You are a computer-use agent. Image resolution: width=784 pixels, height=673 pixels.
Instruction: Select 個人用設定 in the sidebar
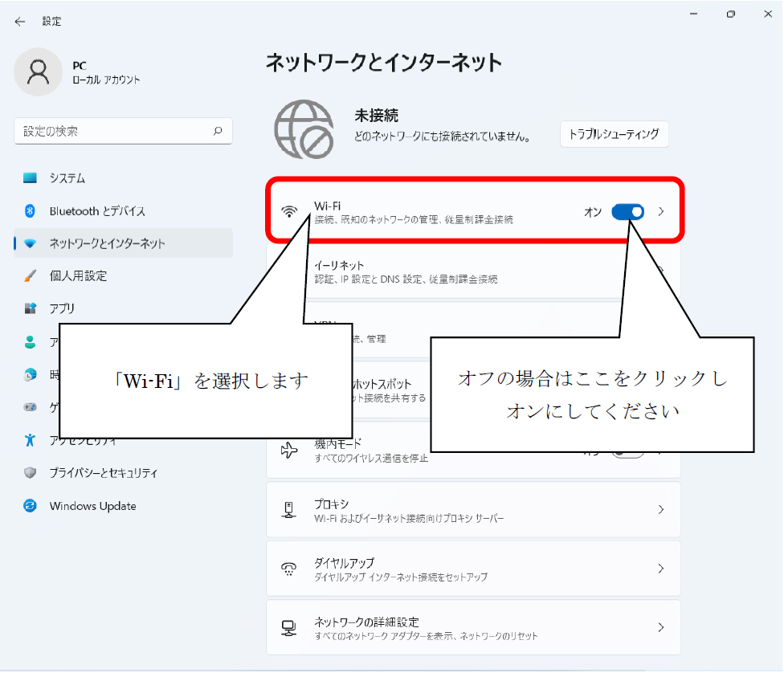coord(78,275)
